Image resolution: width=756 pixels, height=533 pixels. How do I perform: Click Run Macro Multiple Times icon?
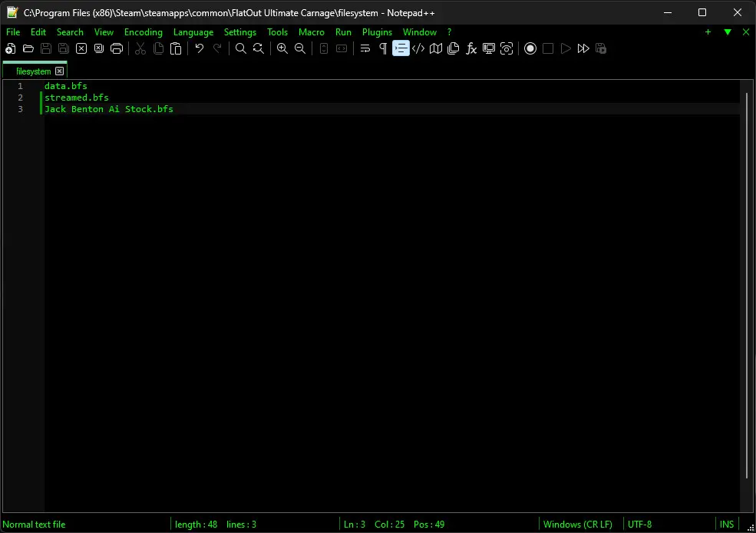(x=583, y=48)
